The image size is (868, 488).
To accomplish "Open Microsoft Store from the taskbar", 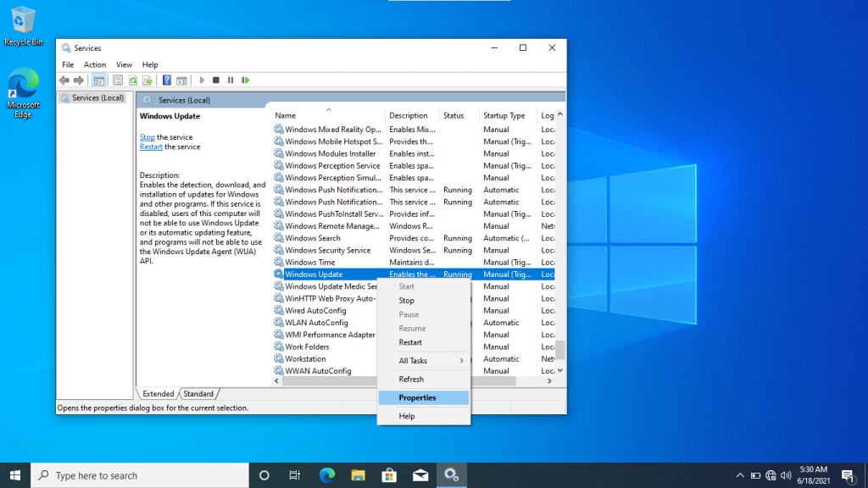I will click(x=389, y=475).
